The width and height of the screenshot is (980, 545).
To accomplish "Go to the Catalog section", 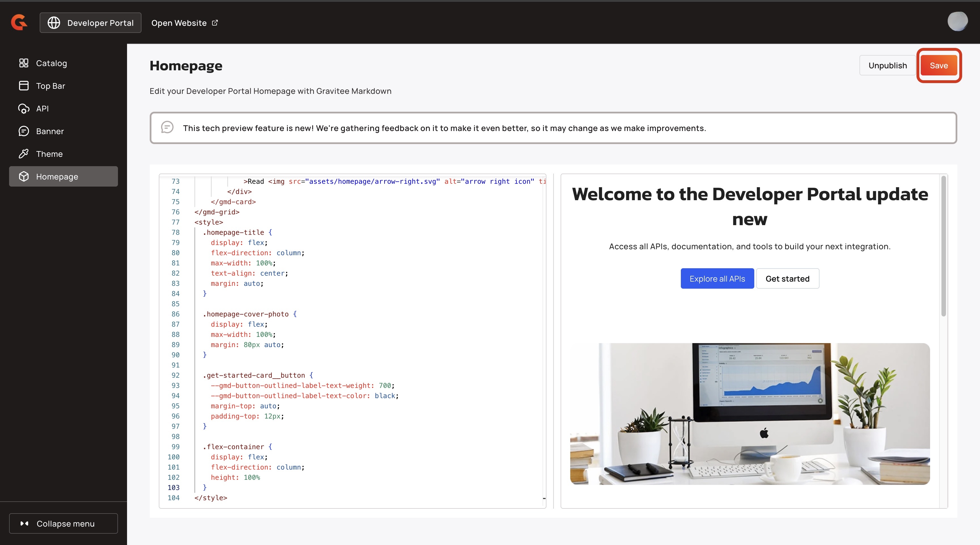I will click(x=51, y=63).
